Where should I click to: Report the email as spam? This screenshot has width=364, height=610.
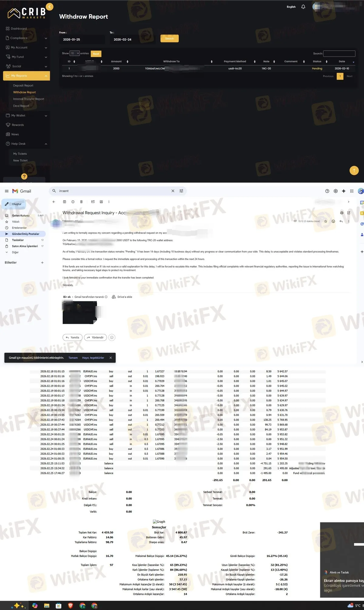(x=73, y=202)
